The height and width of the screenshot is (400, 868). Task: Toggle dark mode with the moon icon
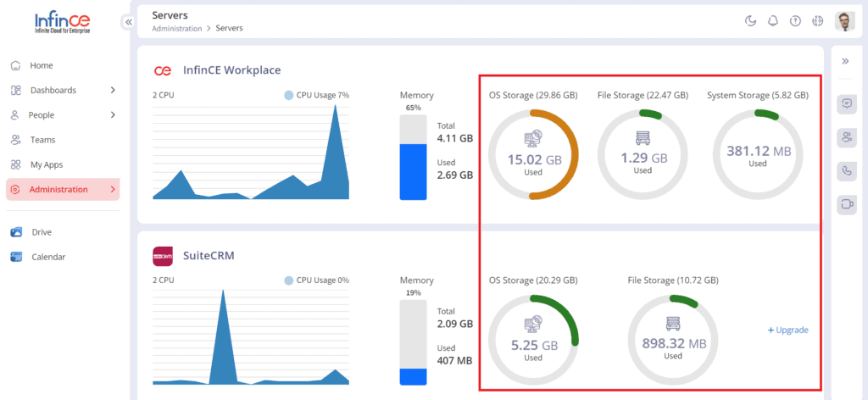tap(750, 21)
